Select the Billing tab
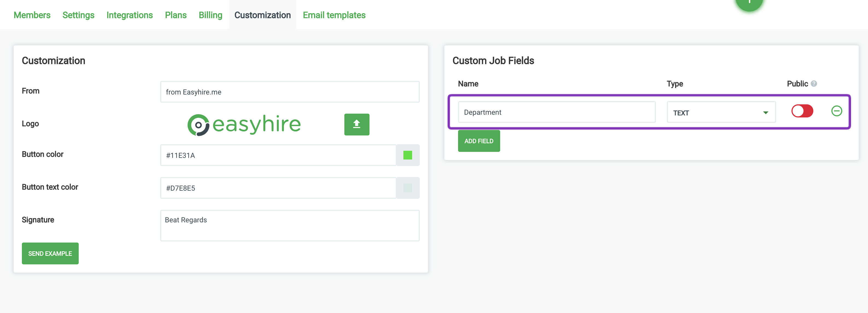 210,15
